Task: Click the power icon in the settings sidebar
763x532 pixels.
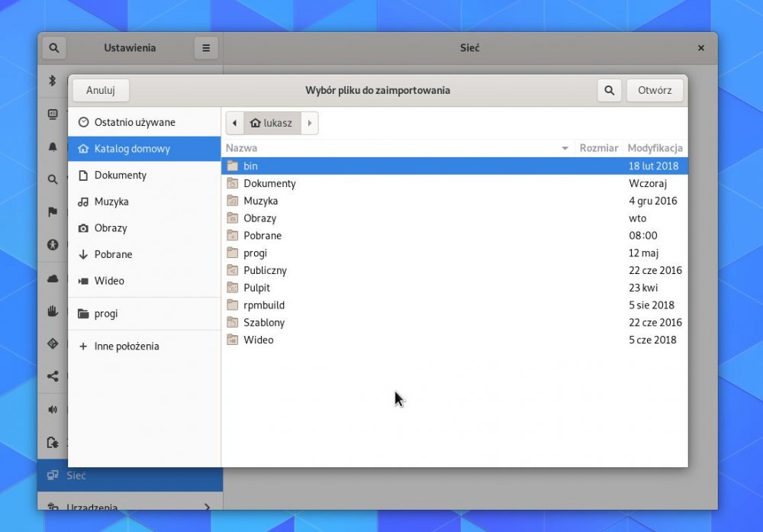Action: point(53,443)
